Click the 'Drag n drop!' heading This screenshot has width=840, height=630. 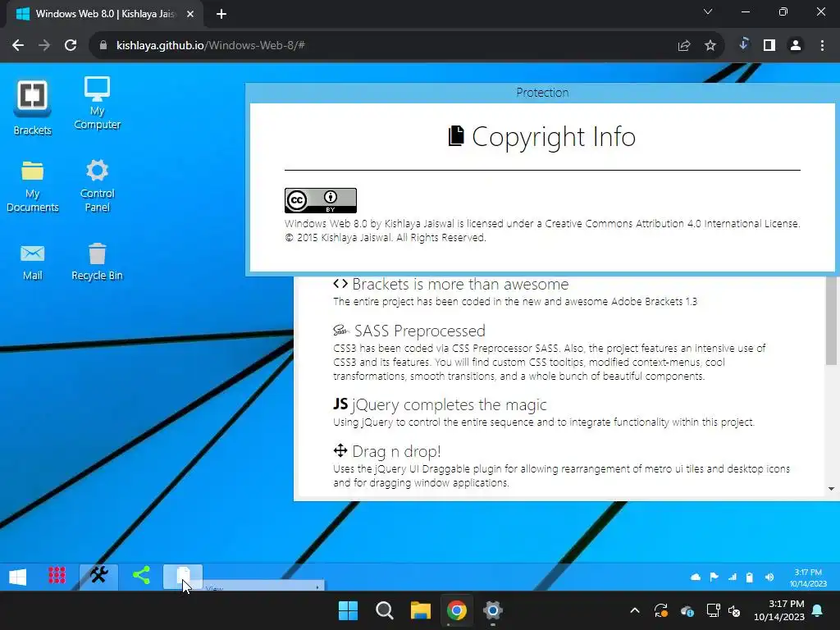click(387, 451)
